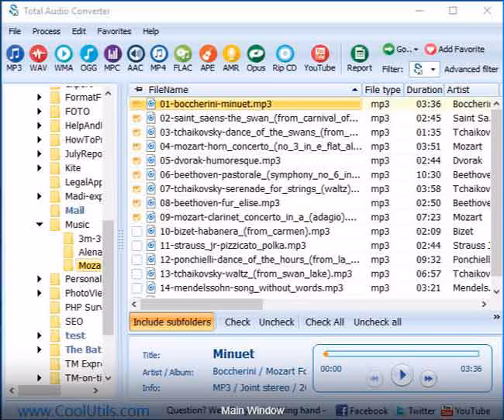Open the Favorites menu
Screen dimensions: 504x420
point(115,31)
